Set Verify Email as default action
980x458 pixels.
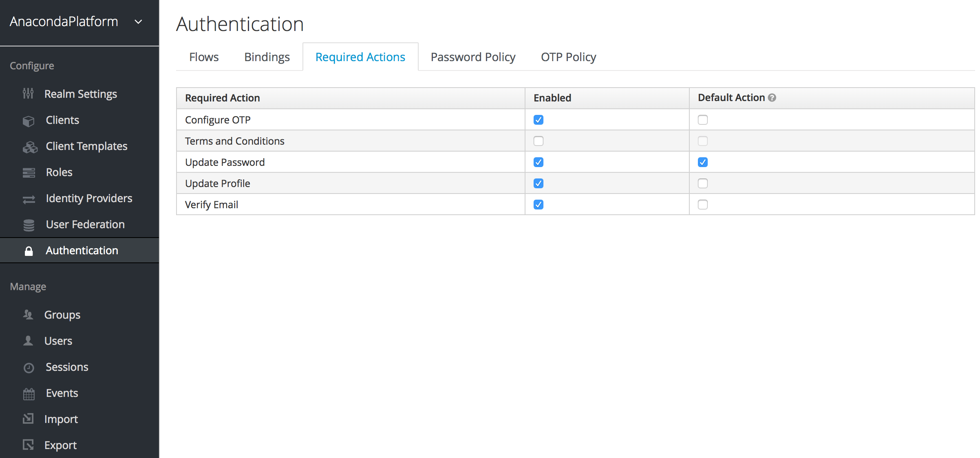click(x=702, y=205)
